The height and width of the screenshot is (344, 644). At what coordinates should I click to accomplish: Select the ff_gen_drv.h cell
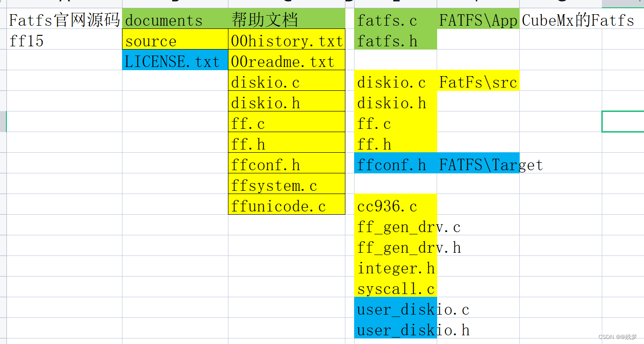pyautogui.click(x=395, y=246)
